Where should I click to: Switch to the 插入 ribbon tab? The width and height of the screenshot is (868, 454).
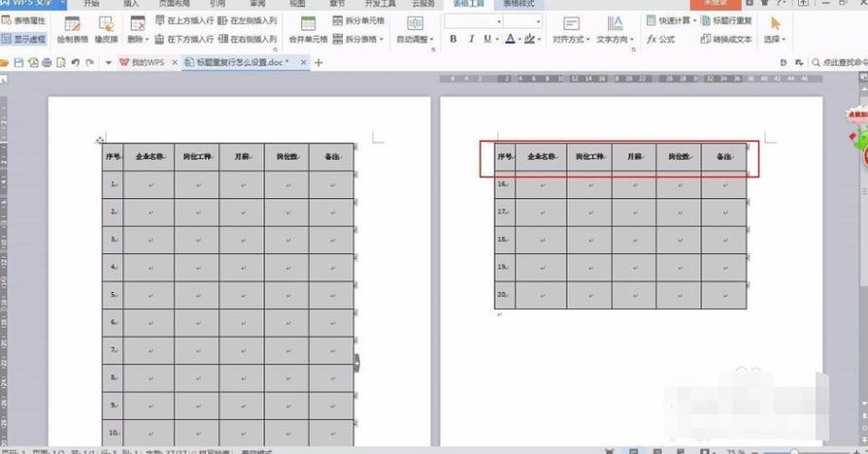coord(131,3)
